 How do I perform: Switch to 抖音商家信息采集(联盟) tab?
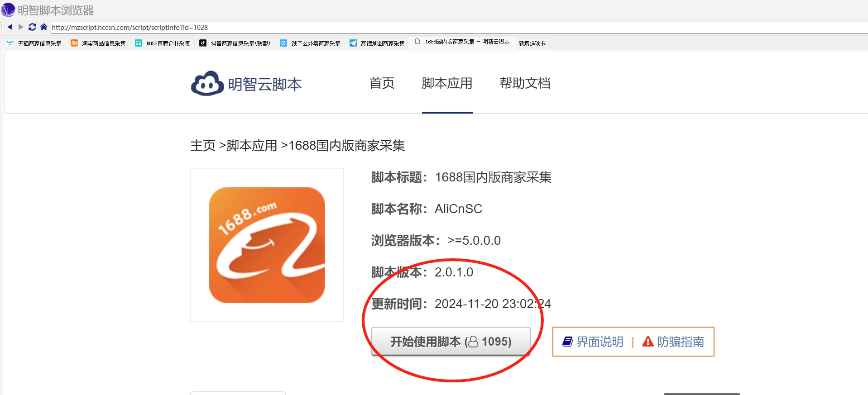click(x=235, y=43)
